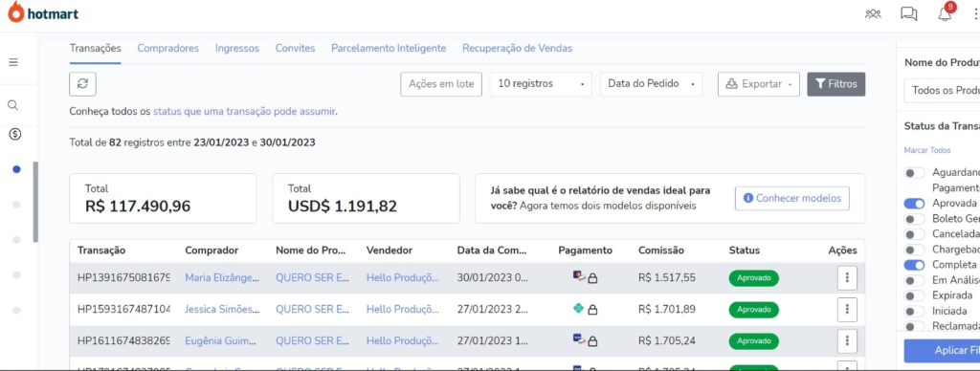Disable the Aprovada status filter
Viewport: 980px width, 371px height.
914,204
